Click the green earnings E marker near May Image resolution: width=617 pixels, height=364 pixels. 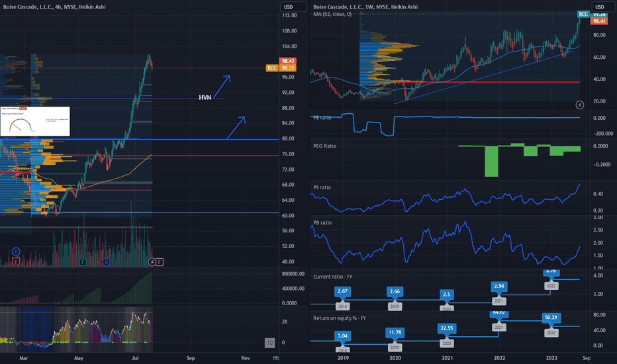tap(83, 261)
